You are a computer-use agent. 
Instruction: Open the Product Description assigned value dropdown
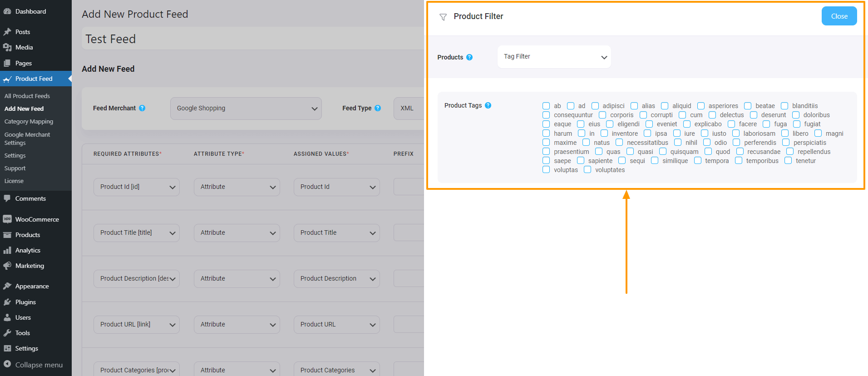pos(336,279)
